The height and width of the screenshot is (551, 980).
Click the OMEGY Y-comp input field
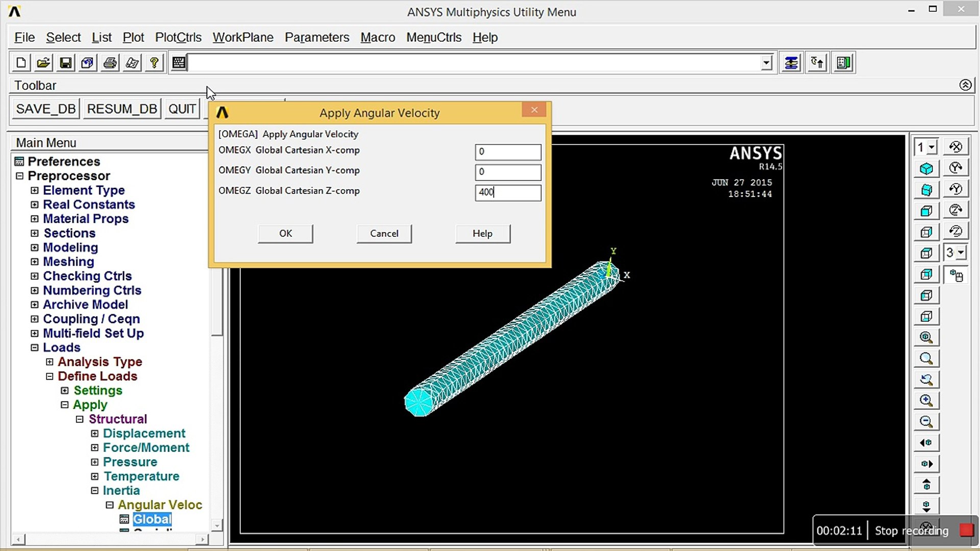(507, 172)
